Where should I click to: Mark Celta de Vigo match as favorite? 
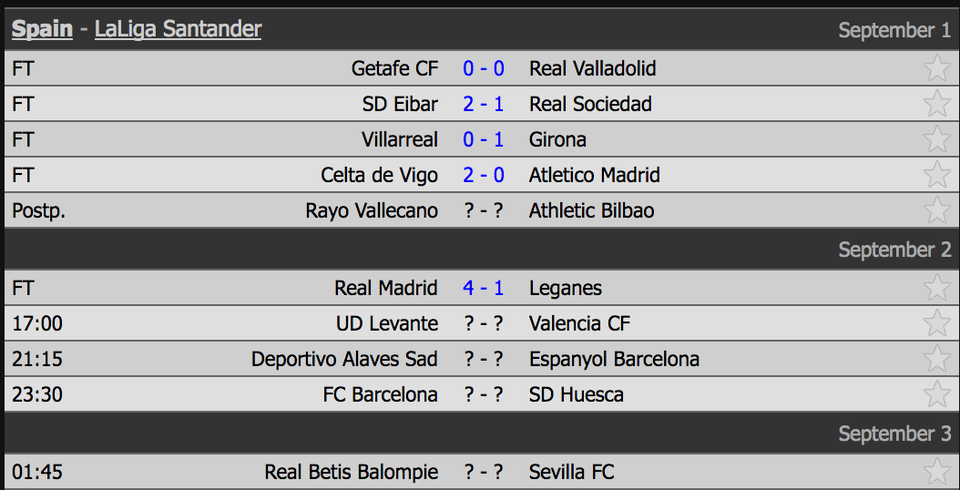click(936, 174)
